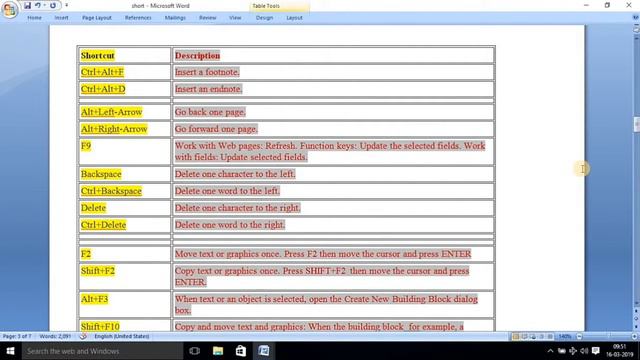Select the Mailings tab
This screenshot has height=360, width=640.
point(175,18)
